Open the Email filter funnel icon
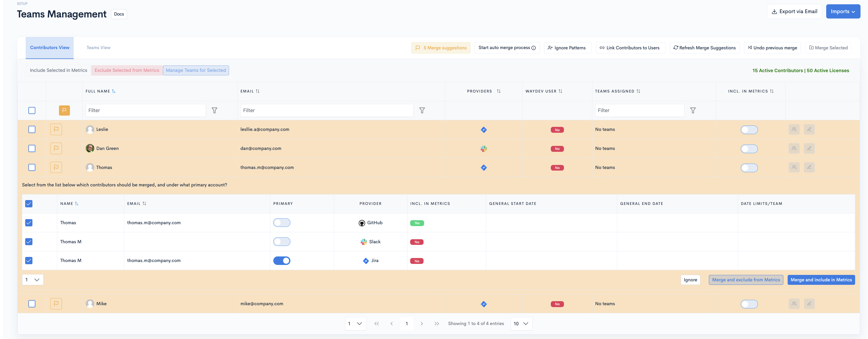Screen dimensions: 868x339 click(x=422, y=110)
